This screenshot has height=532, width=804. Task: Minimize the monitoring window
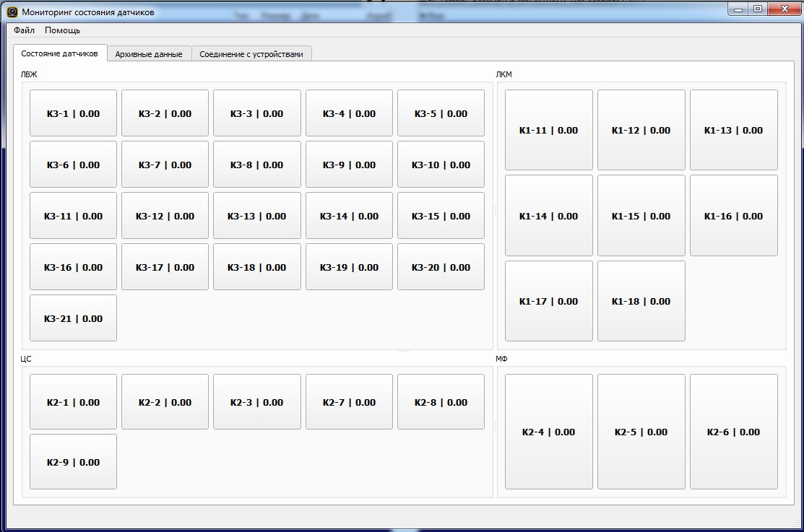pyautogui.click(x=738, y=9)
